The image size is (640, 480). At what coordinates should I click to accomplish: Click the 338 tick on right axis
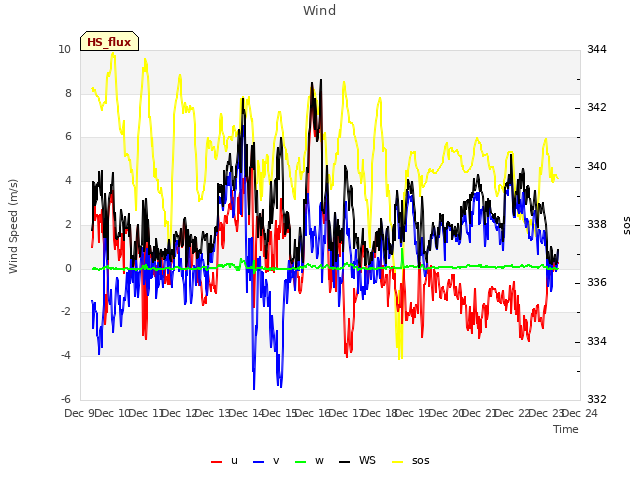(x=597, y=224)
